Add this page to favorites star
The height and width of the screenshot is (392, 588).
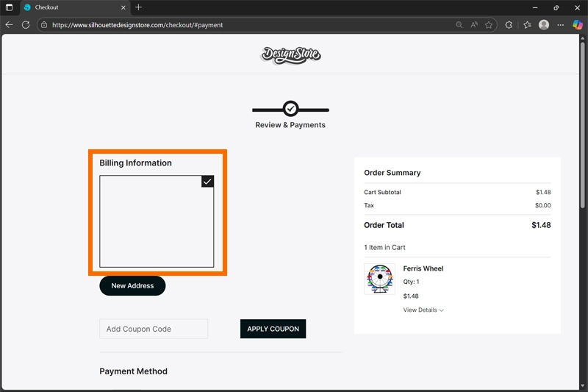(489, 25)
